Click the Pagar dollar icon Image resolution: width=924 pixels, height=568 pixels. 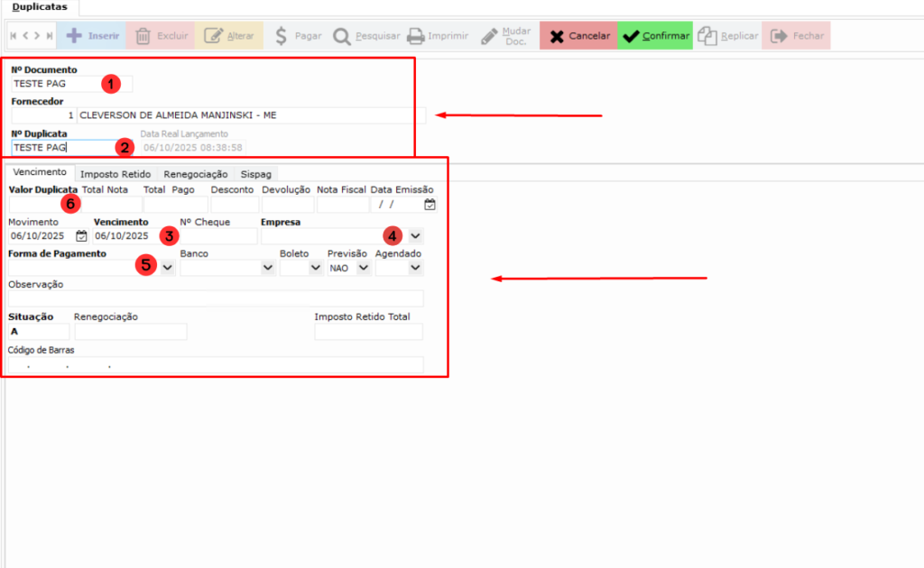point(281,36)
